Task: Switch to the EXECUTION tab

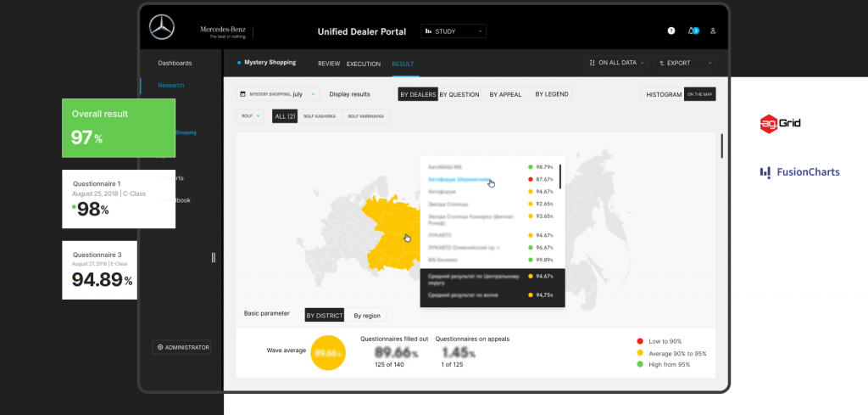Action: point(363,64)
